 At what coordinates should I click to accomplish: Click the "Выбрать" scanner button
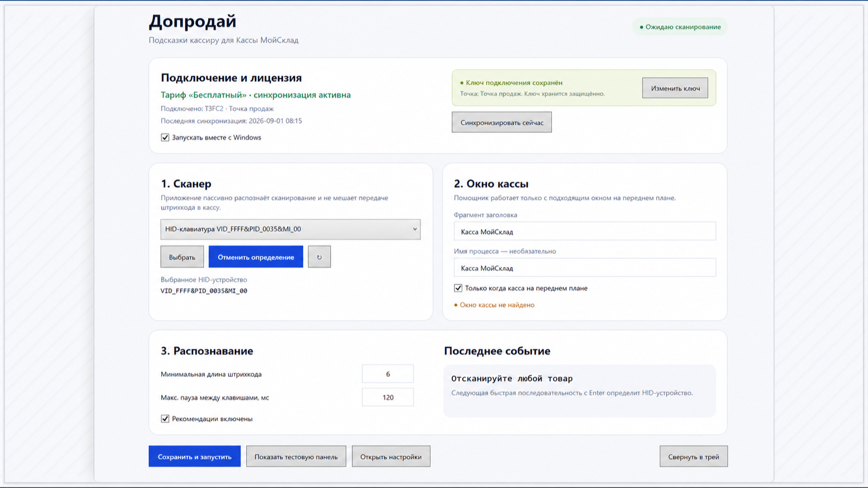click(182, 257)
